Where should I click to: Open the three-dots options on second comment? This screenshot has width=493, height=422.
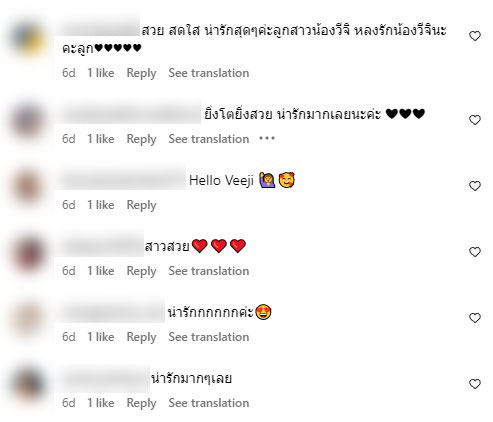tap(267, 138)
